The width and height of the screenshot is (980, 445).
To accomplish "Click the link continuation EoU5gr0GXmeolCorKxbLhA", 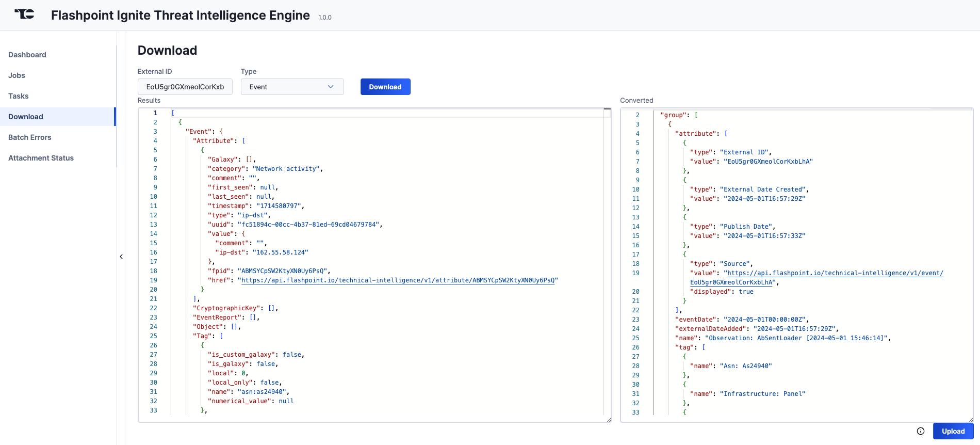I will click(731, 282).
